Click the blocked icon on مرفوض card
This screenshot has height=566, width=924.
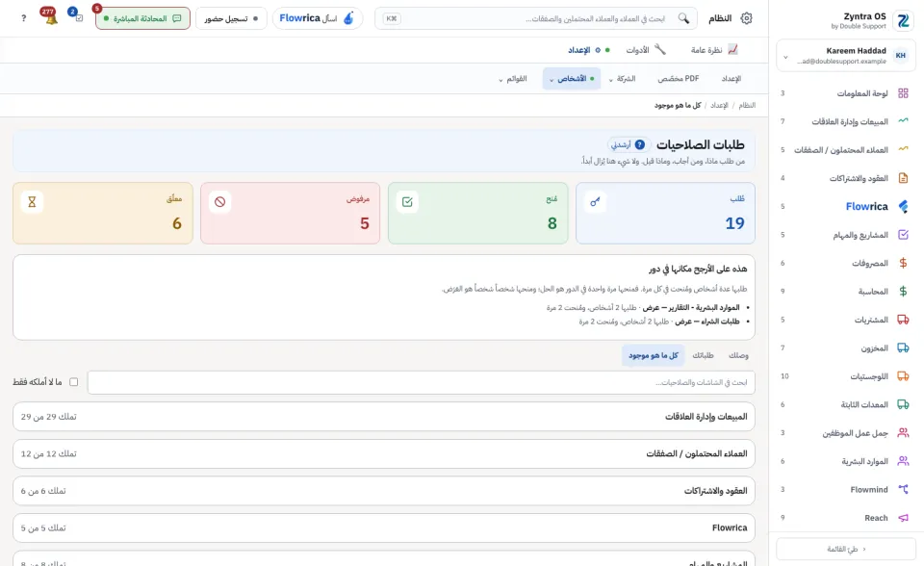219,201
